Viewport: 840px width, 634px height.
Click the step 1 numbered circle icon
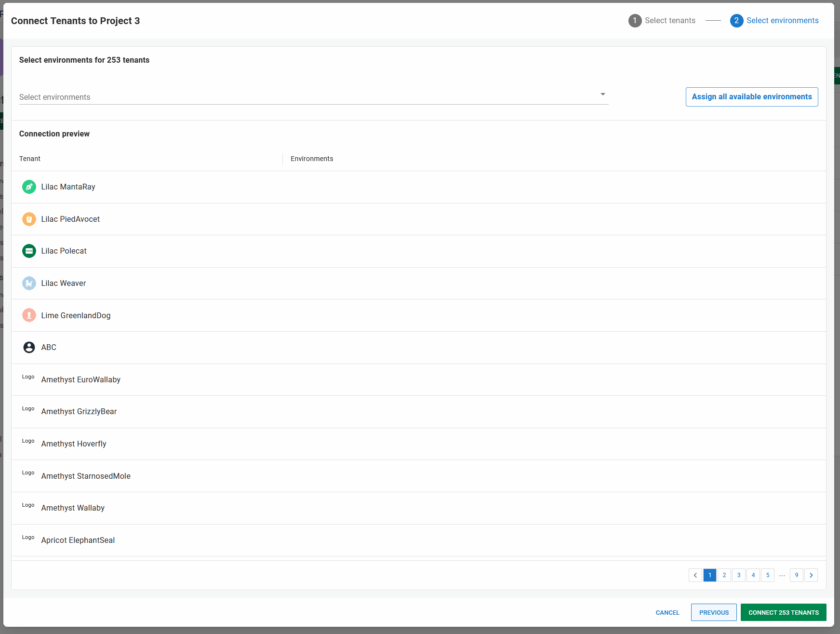point(635,20)
